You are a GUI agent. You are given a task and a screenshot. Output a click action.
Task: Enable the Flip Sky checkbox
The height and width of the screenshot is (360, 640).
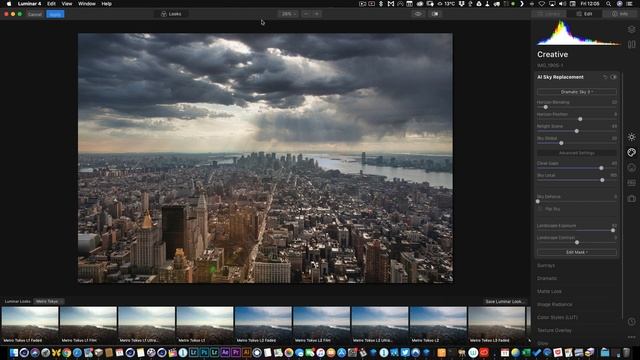pyautogui.click(x=540, y=209)
